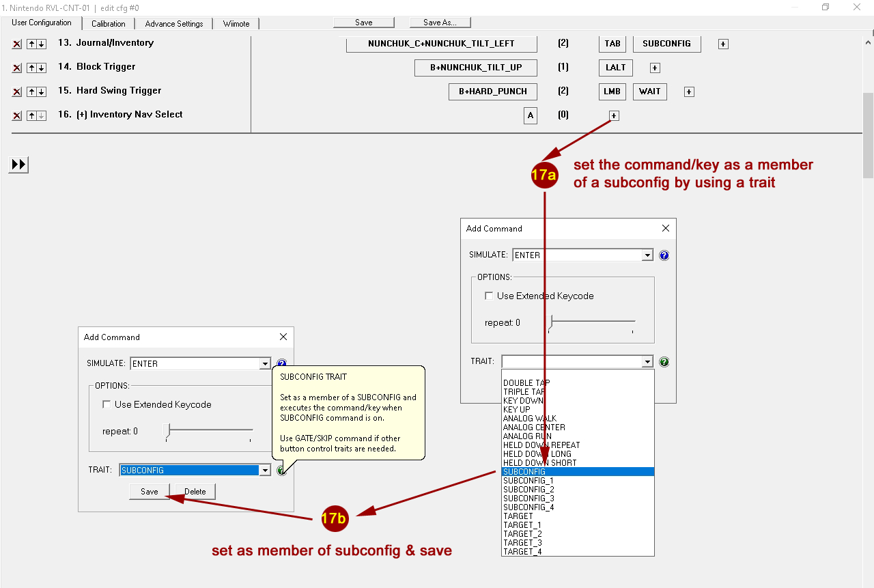Choose HELD DOWN LONG in trait list
The height and width of the screenshot is (588, 874).
pyautogui.click(x=537, y=454)
